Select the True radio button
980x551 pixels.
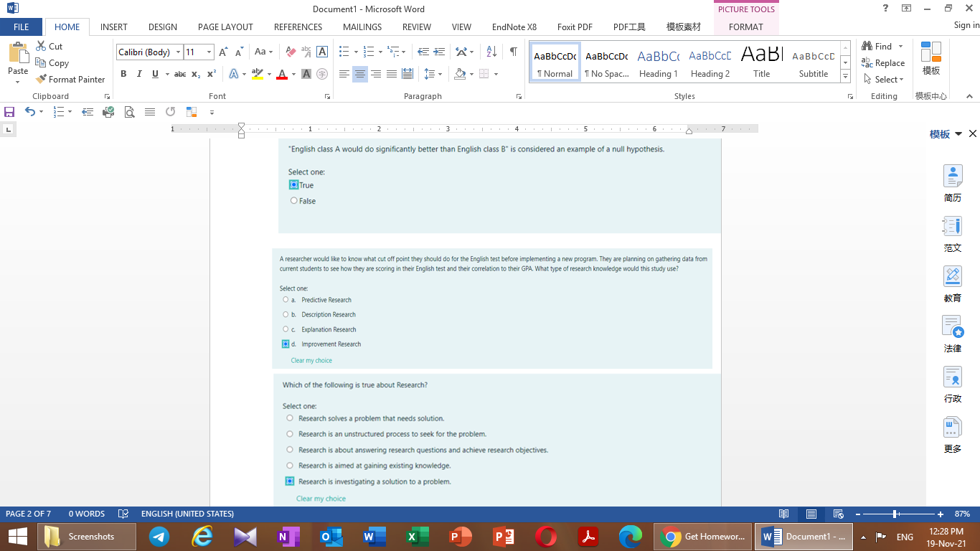[293, 184]
